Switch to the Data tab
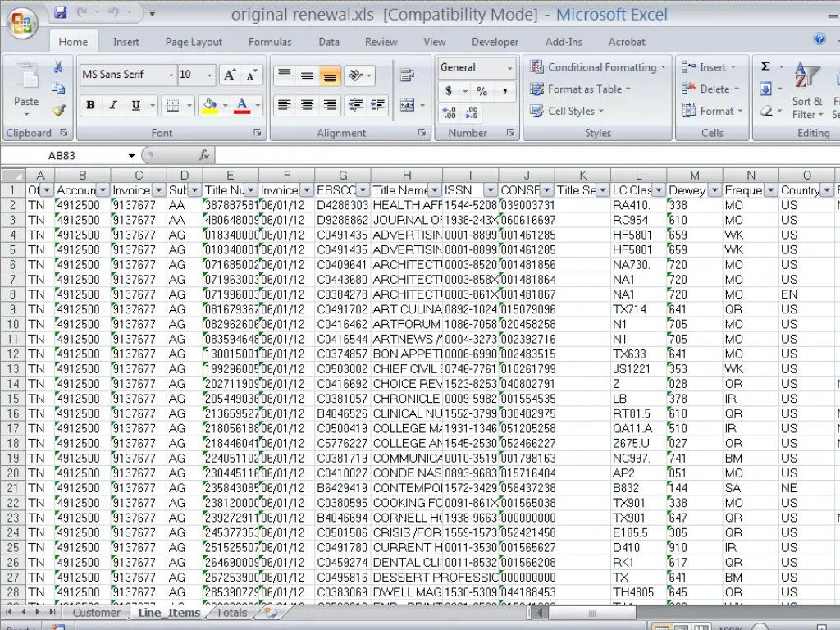 tap(328, 42)
